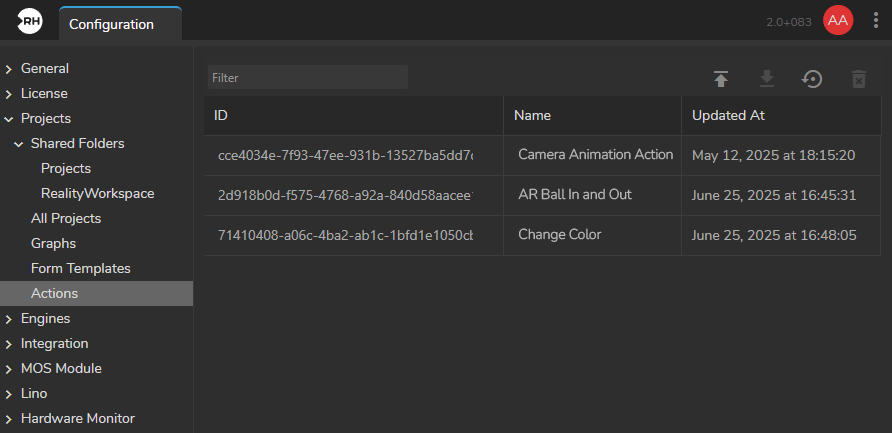The width and height of the screenshot is (892, 433).
Task: Click the RH logo icon
Action: pyautogui.click(x=29, y=22)
